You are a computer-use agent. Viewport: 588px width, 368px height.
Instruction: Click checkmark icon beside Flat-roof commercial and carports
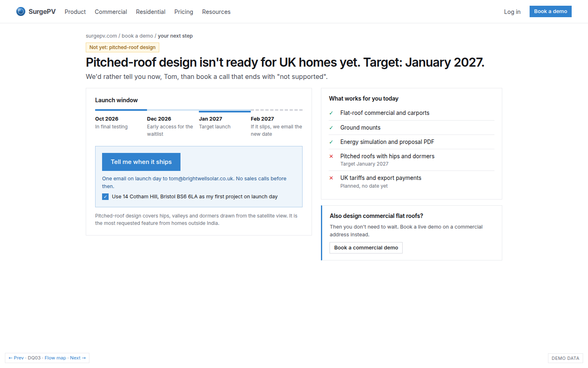coord(331,113)
